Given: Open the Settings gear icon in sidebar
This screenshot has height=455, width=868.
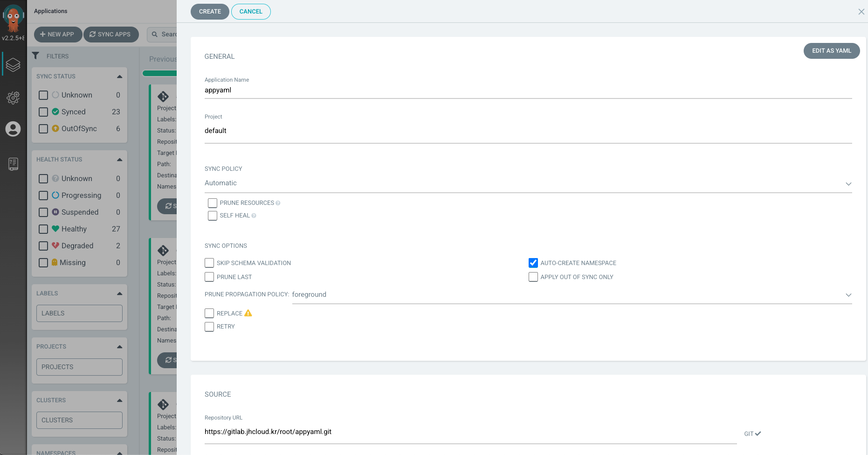Looking at the screenshot, I should click(x=13, y=98).
